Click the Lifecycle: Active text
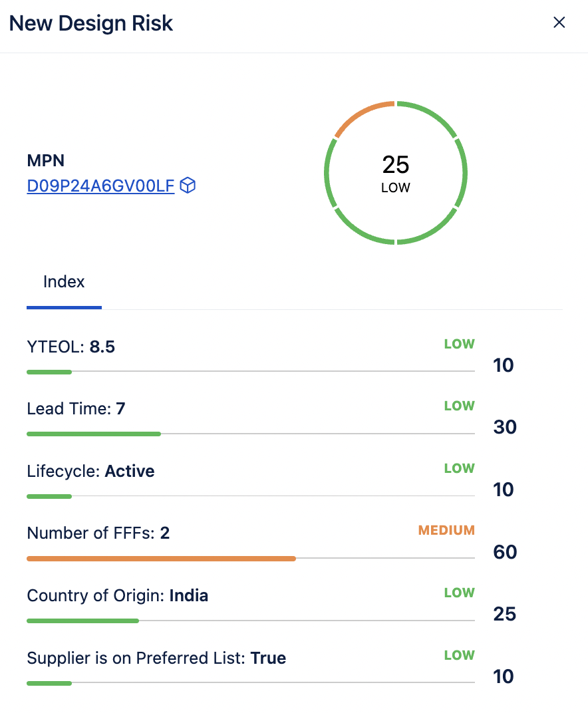The width and height of the screenshot is (588, 713). tap(90, 471)
